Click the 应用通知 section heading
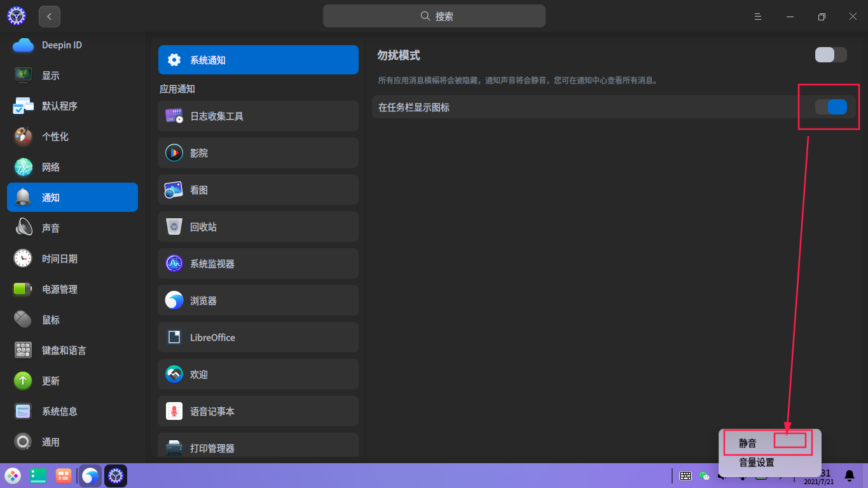 click(177, 89)
